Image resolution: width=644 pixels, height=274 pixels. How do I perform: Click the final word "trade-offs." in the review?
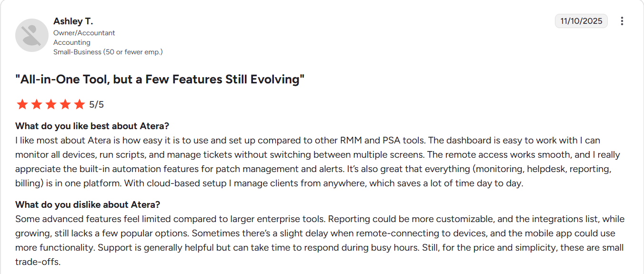(x=38, y=262)
